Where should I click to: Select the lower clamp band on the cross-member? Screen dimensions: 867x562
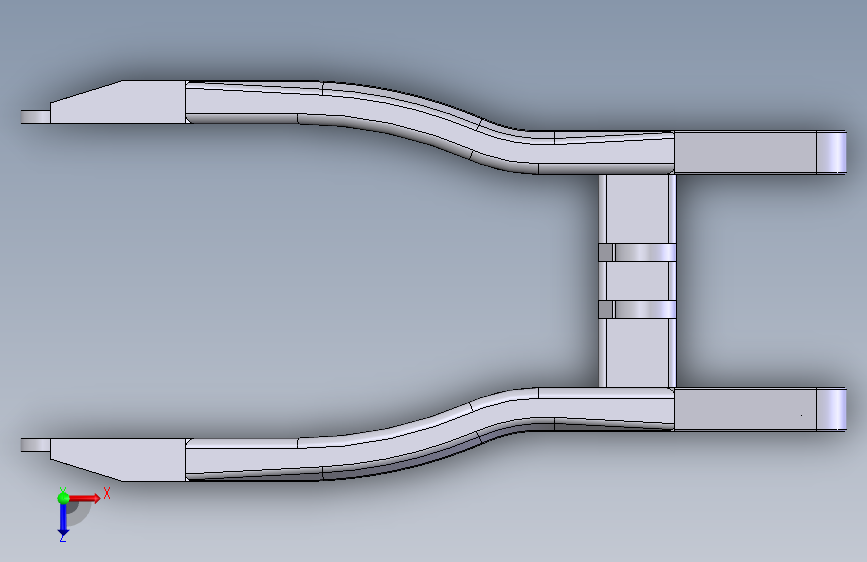tap(637, 310)
